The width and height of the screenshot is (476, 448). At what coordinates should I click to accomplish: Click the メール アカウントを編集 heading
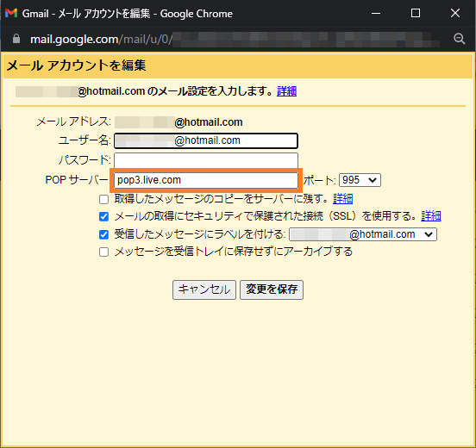[76, 65]
